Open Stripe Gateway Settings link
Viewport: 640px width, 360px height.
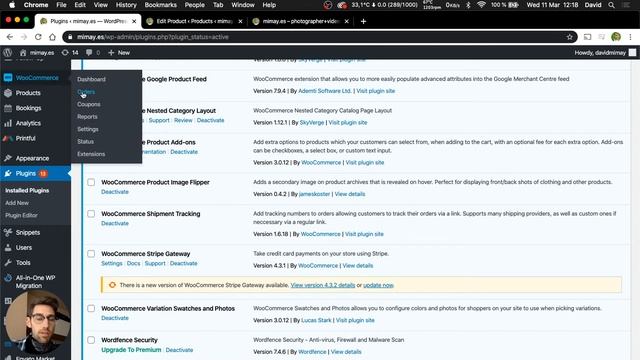[x=111, y=263]
